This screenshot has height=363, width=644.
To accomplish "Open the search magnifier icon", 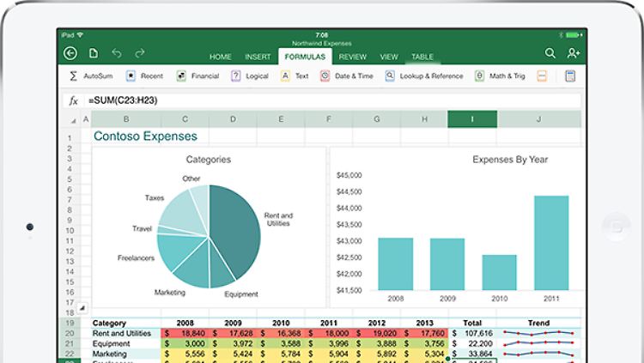I will point(550,53).
